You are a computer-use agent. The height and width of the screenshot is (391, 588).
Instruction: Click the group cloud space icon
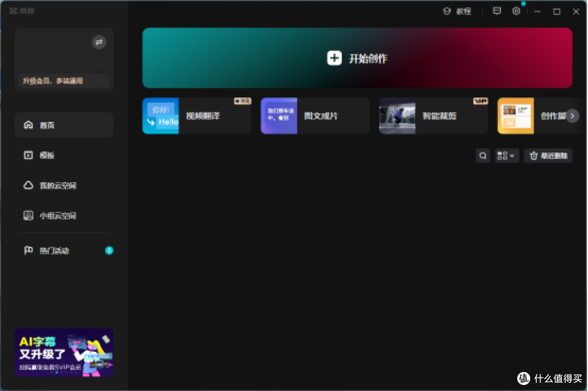[28, 216]
